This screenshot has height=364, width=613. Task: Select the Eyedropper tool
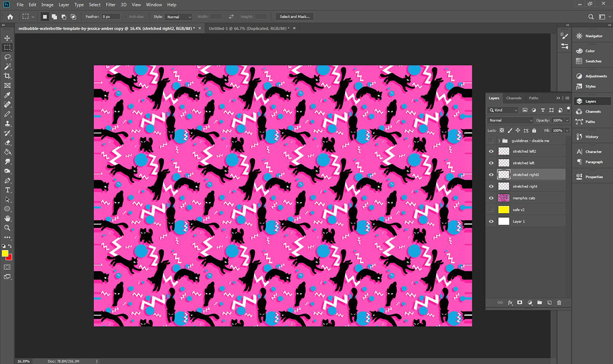pyautogui.click(x=7, y=95)
